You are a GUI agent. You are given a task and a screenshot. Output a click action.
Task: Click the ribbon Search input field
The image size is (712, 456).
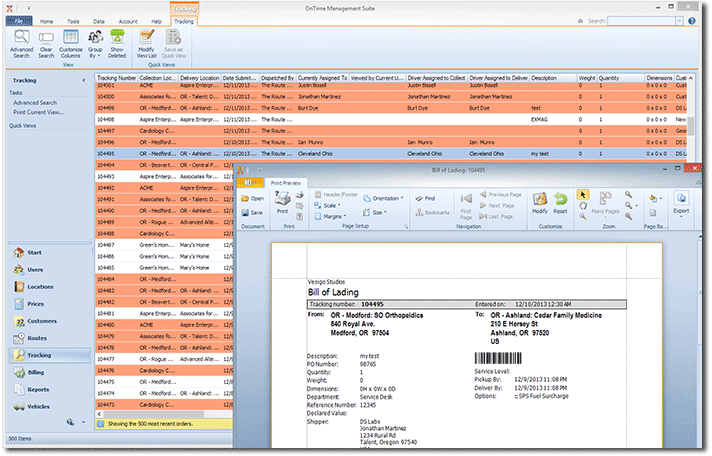pos(642,21)
